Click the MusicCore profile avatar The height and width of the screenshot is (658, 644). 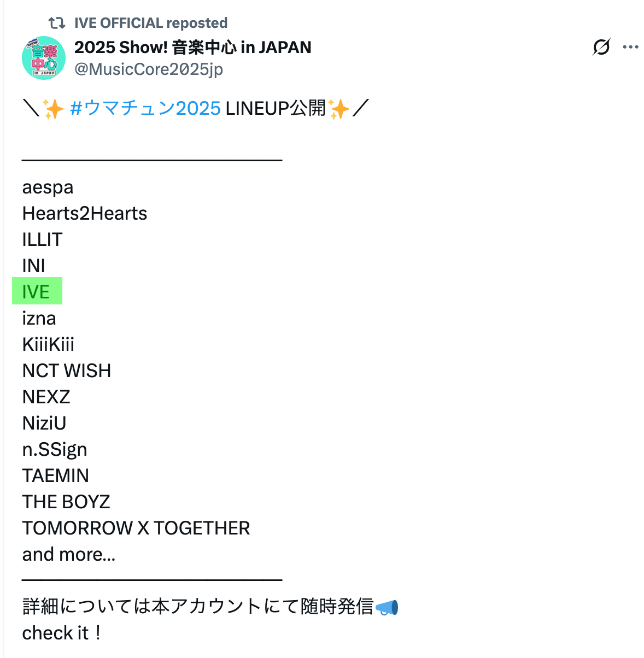tap(44, 58)
